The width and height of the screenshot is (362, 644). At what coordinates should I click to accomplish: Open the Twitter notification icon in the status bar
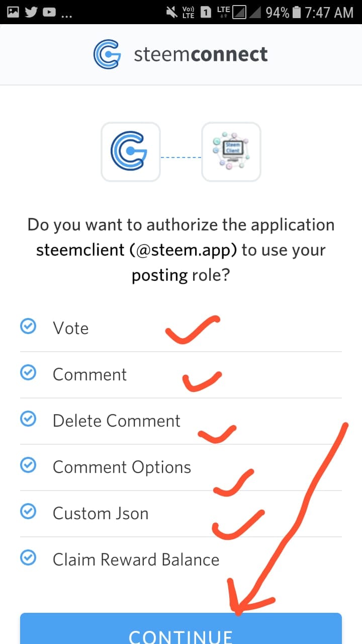pos(31,12)
